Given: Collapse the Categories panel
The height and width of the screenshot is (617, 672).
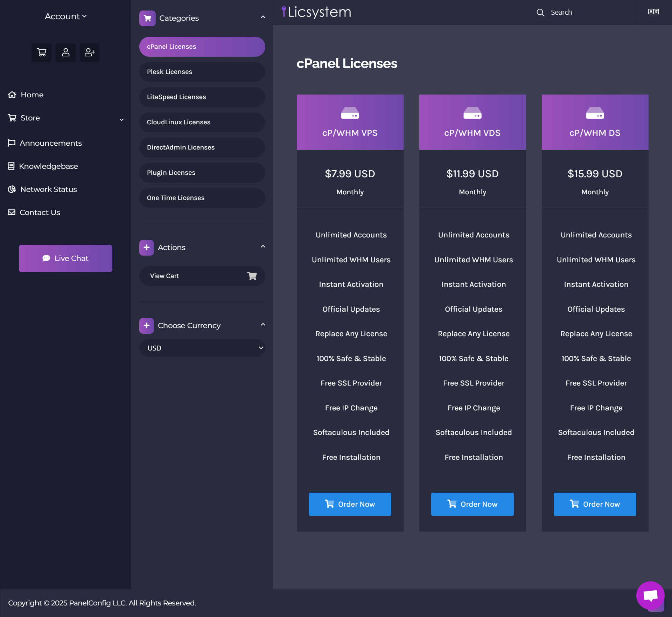Looking at the screenshot, I should [263, 16].
